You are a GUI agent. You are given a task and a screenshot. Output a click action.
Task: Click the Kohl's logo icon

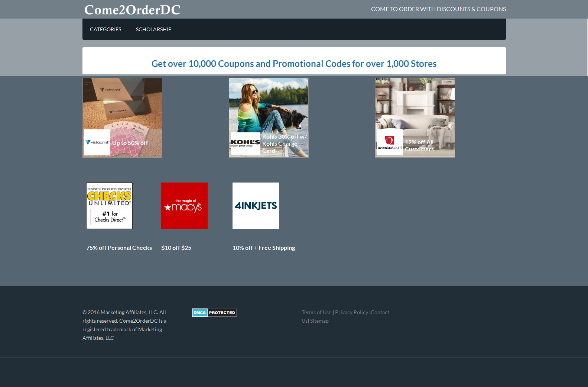246,143
